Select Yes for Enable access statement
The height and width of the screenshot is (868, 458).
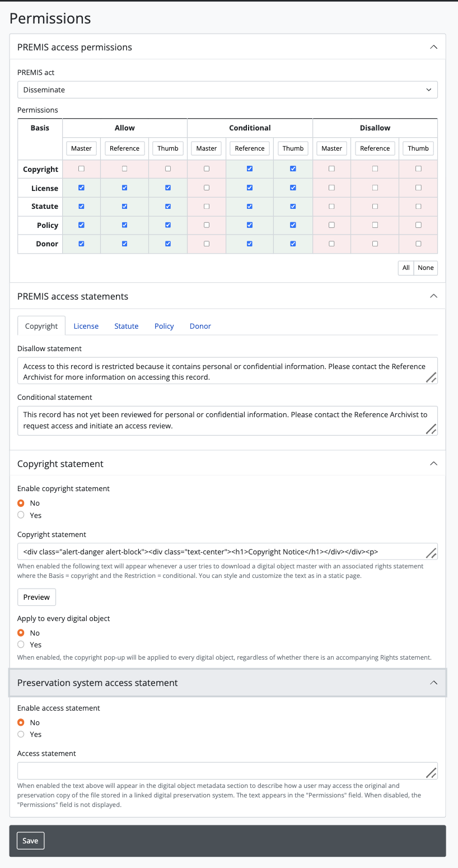21,734
